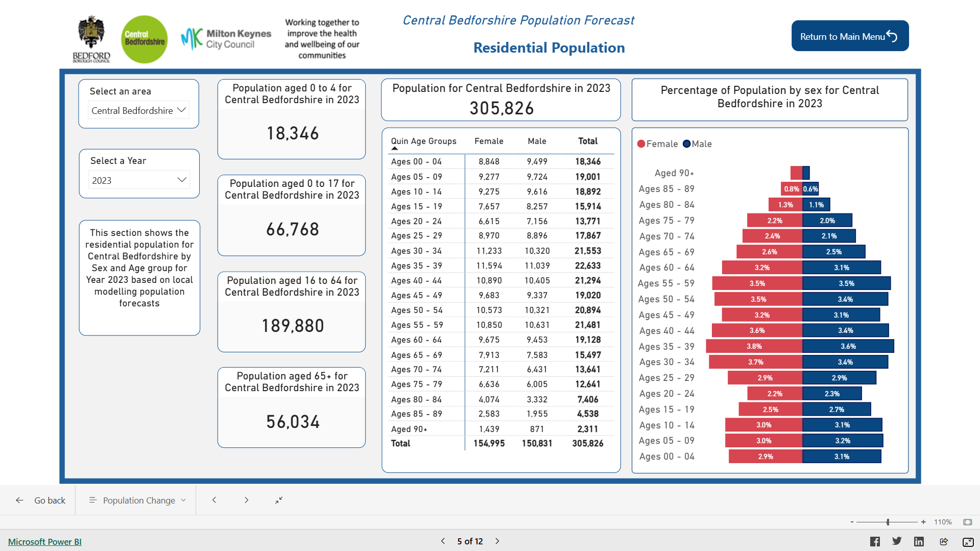Select the Ages 00 - 04 table row

[x=500, y=161]
